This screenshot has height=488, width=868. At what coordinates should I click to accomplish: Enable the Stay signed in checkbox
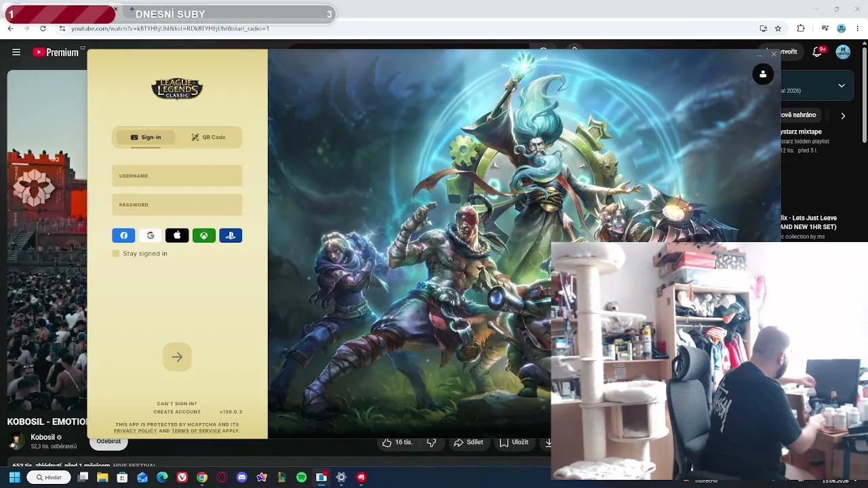pos(116,253)
